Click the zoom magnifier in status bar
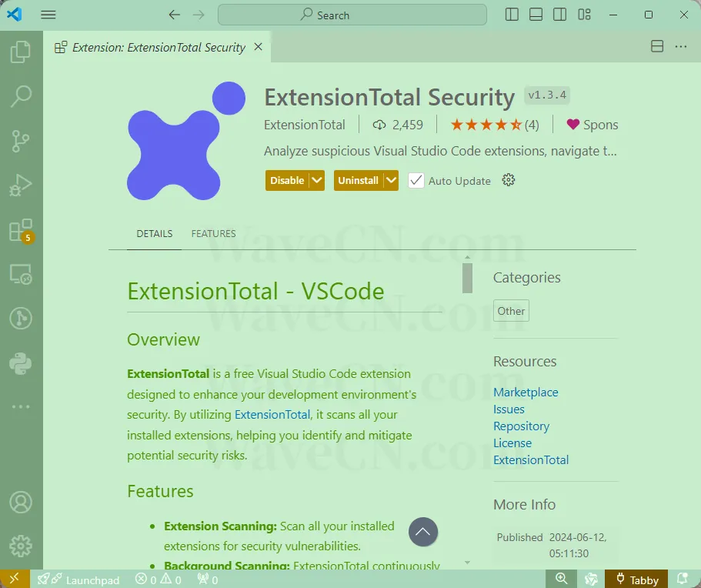The image size is (701, 588). point(561,579)
